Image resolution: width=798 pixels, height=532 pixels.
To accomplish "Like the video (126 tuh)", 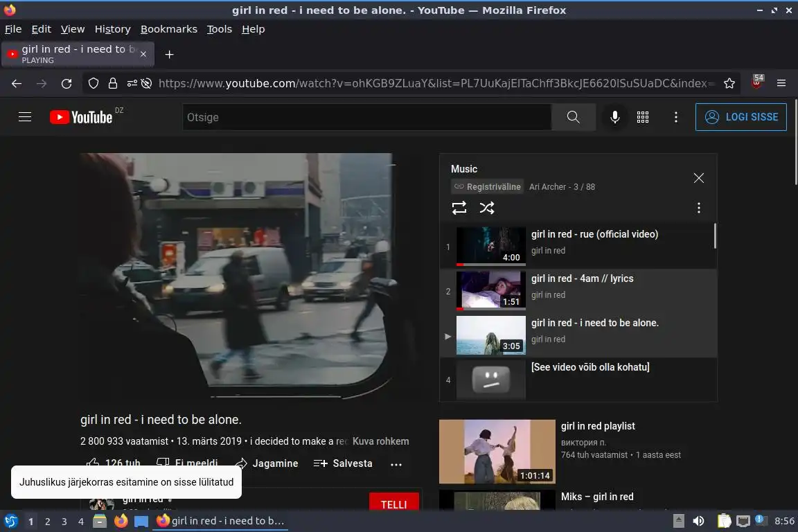I will pyautogui.click(x=113, y=463).
